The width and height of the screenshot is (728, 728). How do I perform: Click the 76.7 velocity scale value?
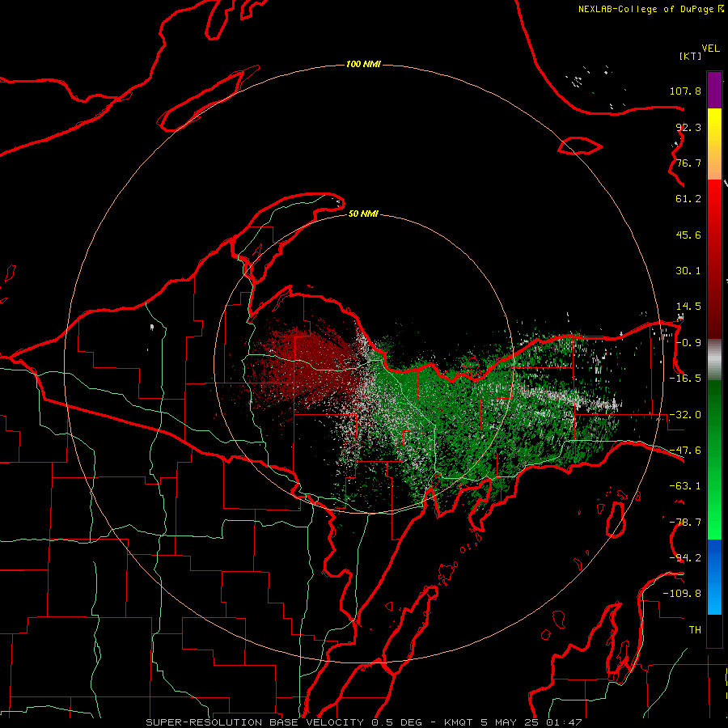pos(688,163)
